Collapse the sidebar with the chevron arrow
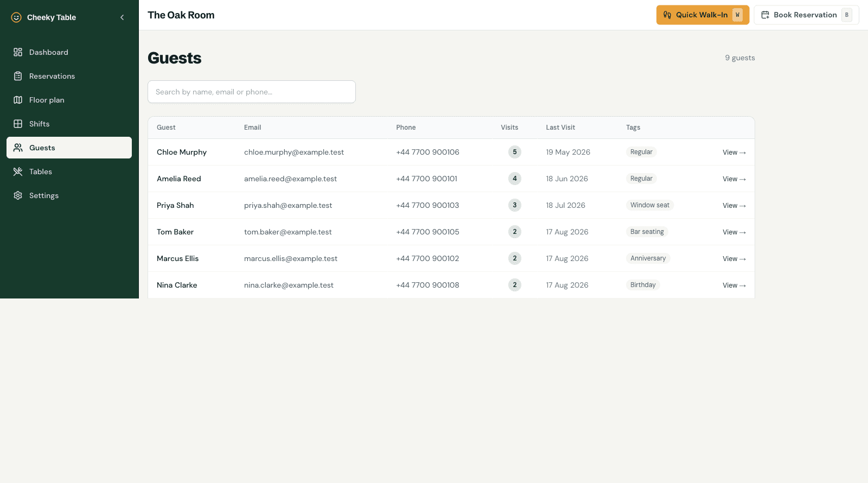The width and height of the screenshot is (868, 483). (x=122, y=17)
